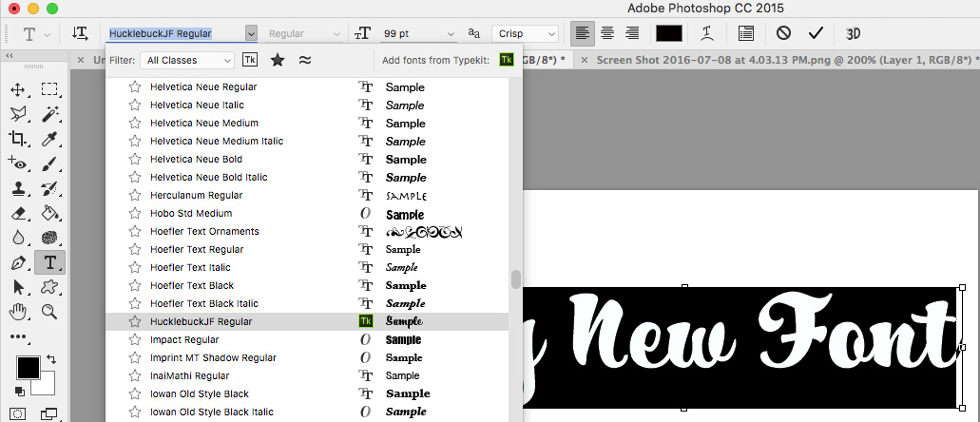
Task: Favorite Helvetica Neue Regular with star
Action: [x=134, y=86]
